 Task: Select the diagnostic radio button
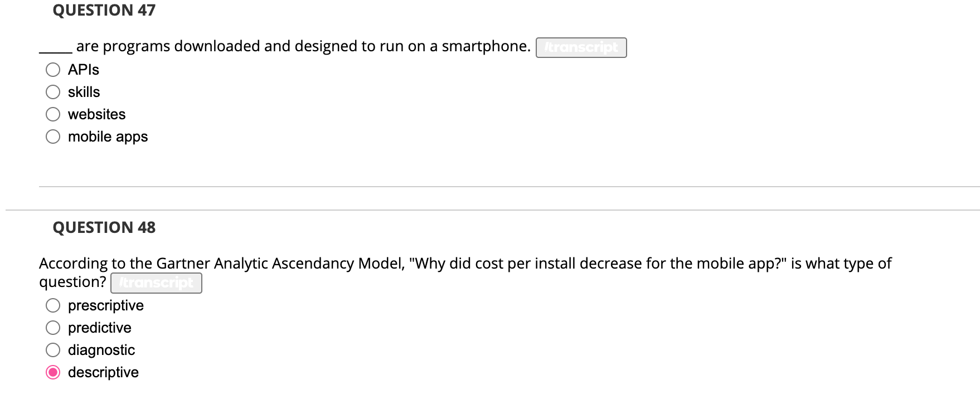pyautogui.click(x=53, y=350)
